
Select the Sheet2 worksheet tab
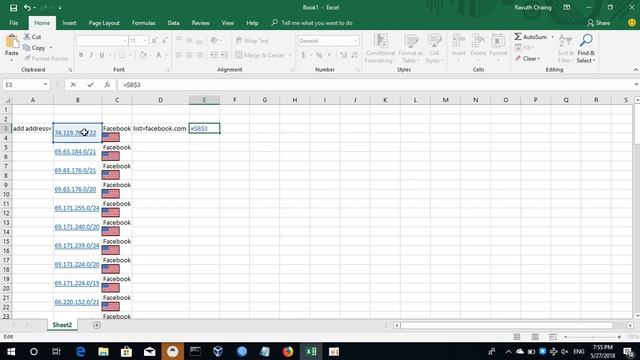coord(62,325)
